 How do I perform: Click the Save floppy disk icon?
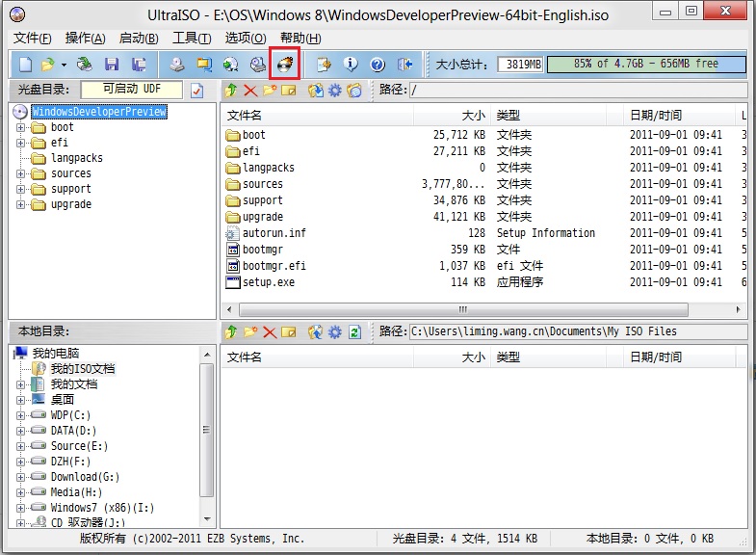point(112,65)
